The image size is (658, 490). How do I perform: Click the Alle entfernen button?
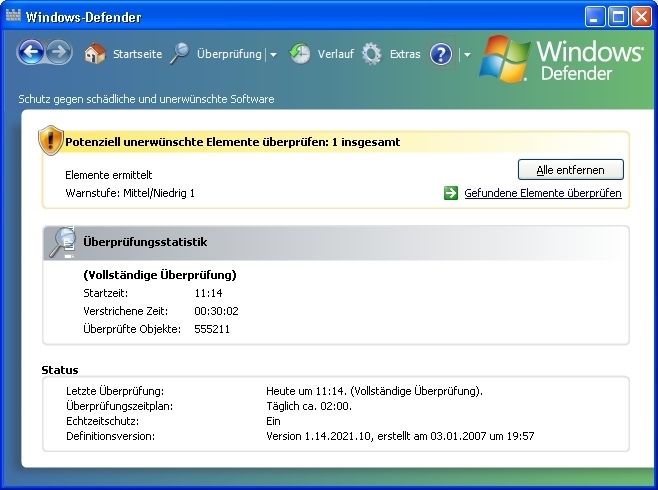pos(571,170)
